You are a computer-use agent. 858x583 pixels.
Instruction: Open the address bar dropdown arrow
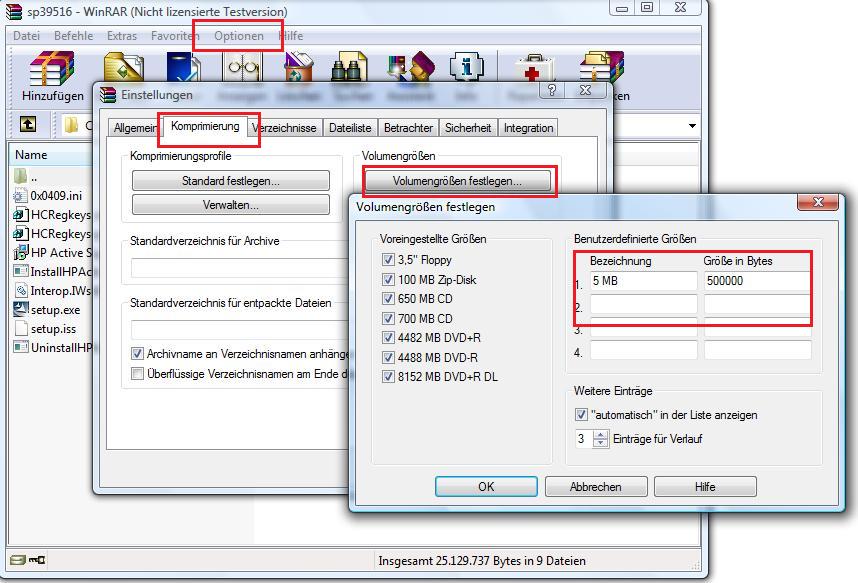click(692, 126)
